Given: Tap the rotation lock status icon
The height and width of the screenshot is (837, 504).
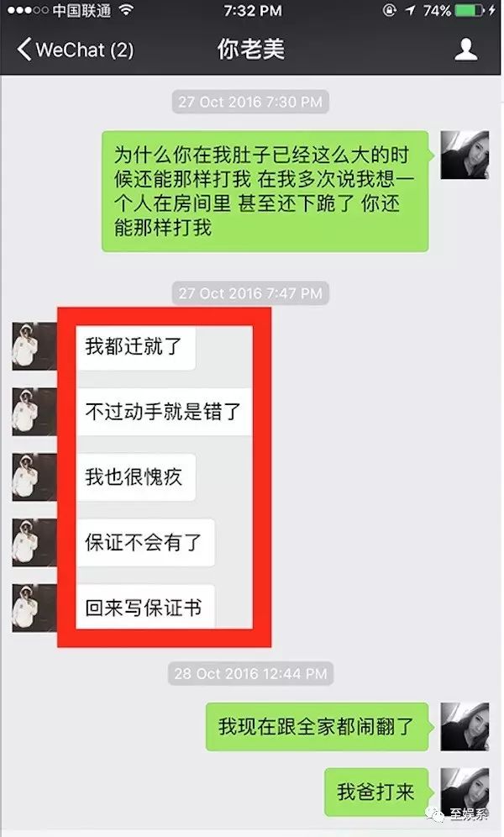Looking at the screenshot, I should tap(390, 10).
